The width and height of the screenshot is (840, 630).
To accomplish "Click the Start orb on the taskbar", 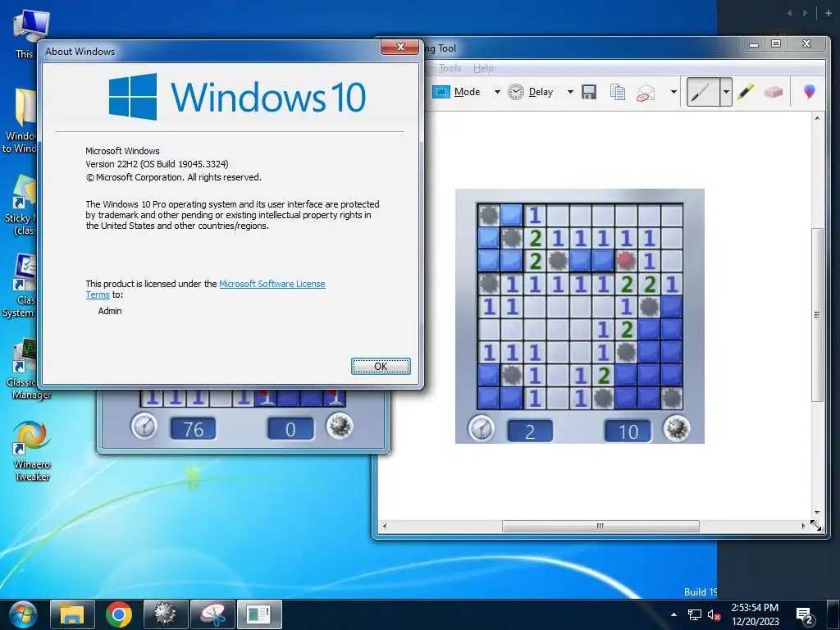I will click(x=22, y=614).
